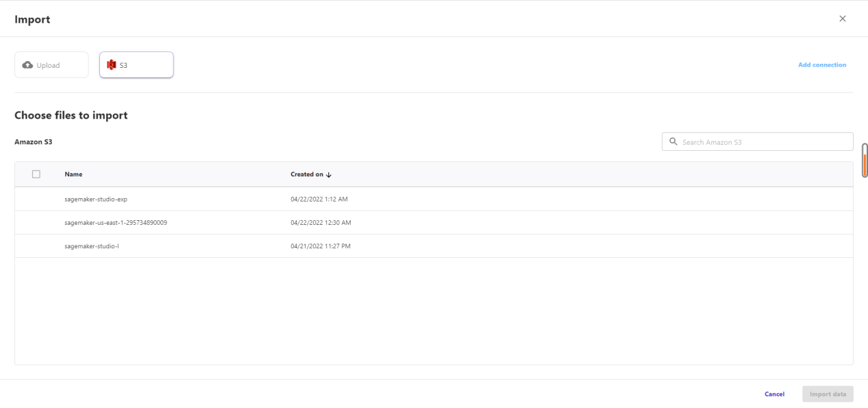Viewport: 868px width, 408px height.
Task: Focus the Search Amazon S3 field
Action: 760,142
